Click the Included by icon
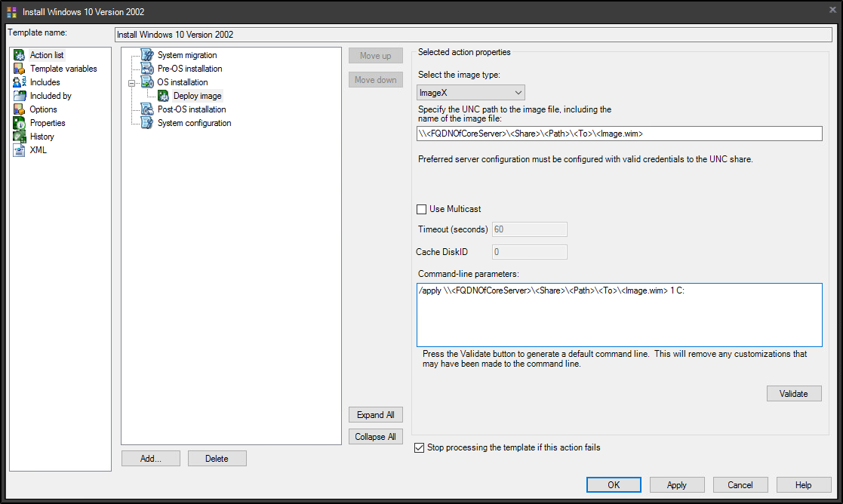The width and height of the screenshot is (843, 504). (x=20, y=96)
